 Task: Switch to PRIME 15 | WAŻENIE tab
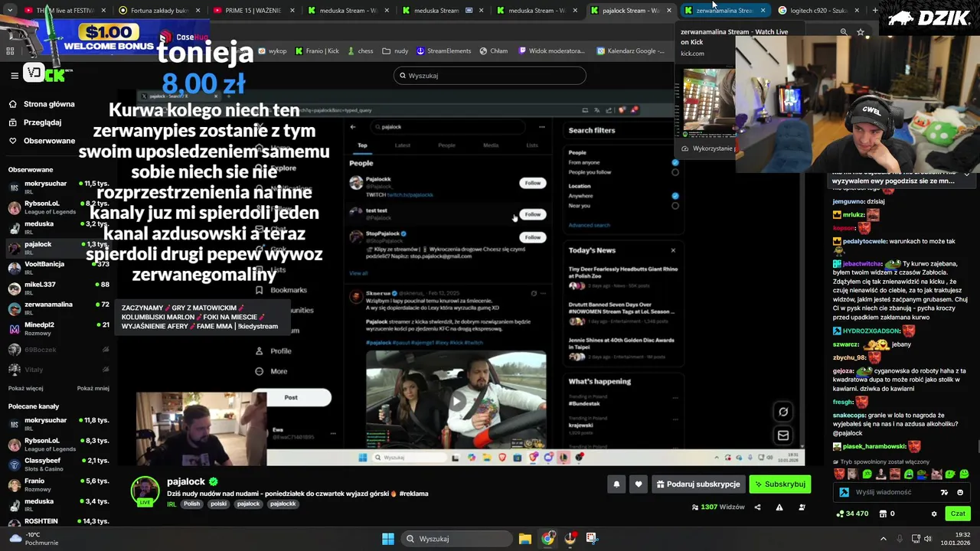pyautogui.click(x=253, y=11)
